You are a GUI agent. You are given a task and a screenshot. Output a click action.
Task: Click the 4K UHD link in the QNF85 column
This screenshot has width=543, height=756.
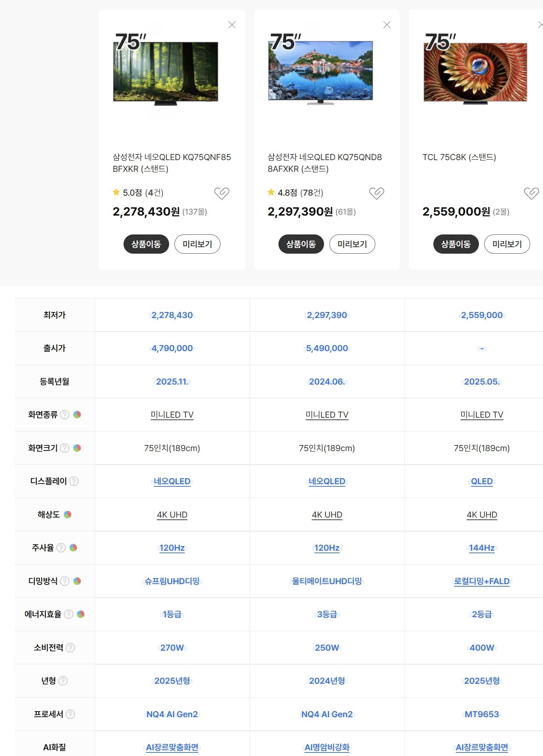[x=172, y=515]
